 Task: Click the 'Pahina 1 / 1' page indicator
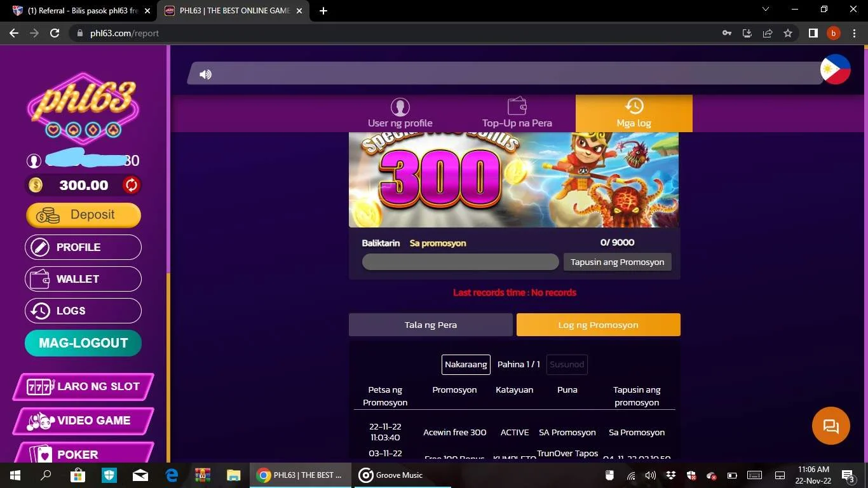point(519,365)
